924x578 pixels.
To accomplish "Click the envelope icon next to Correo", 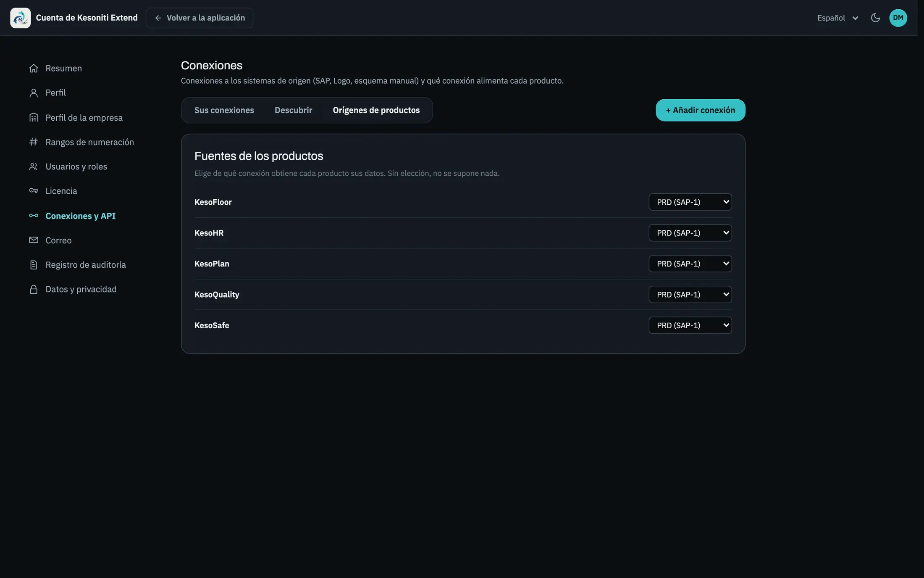I will coord(34,240).
